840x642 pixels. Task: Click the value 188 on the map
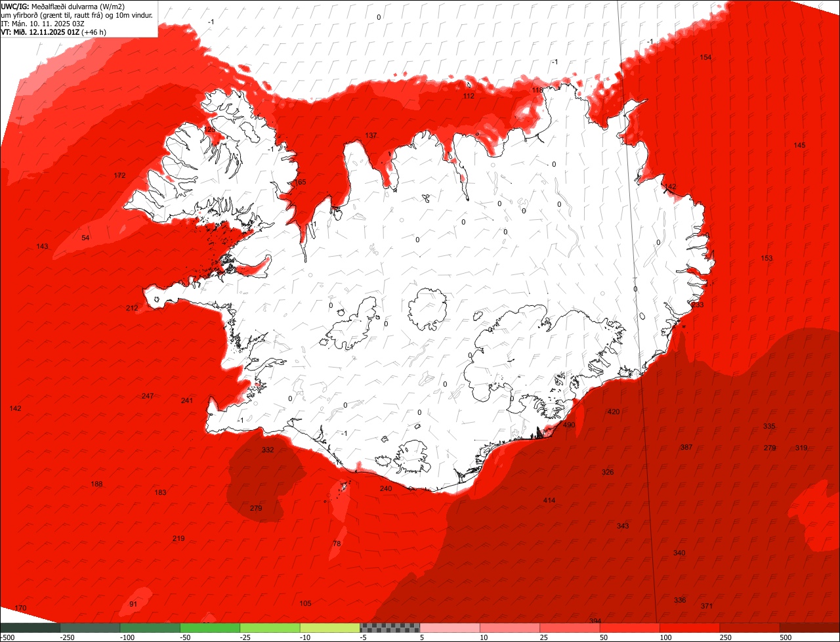(96, 484)
